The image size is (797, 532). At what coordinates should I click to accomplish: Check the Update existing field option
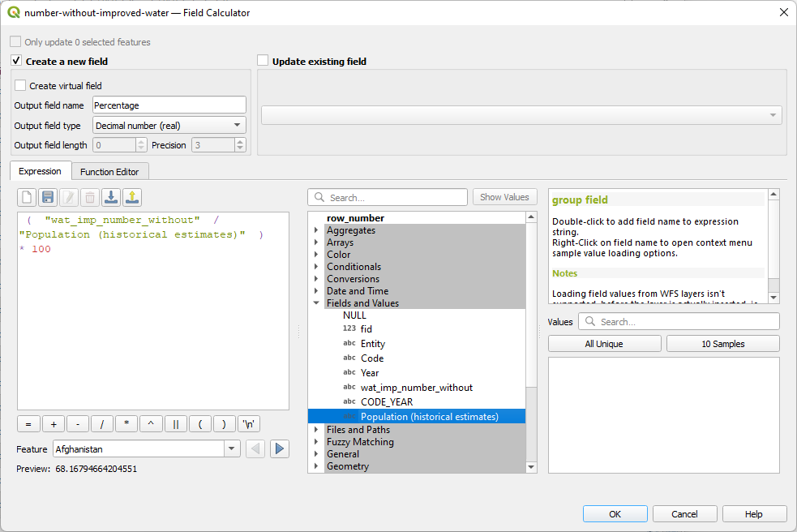pyautogui.click(x=263, y=61)
